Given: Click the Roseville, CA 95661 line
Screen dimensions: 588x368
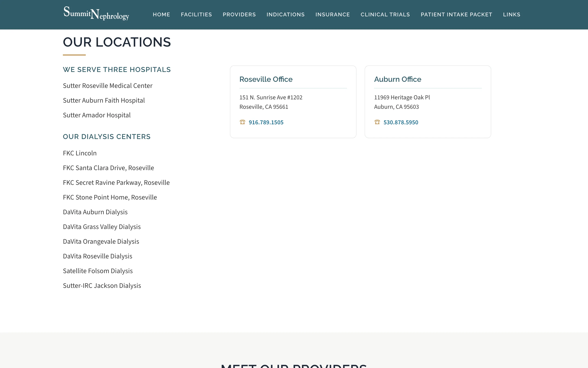Looking at the screenshot, I should pos(264,107).
